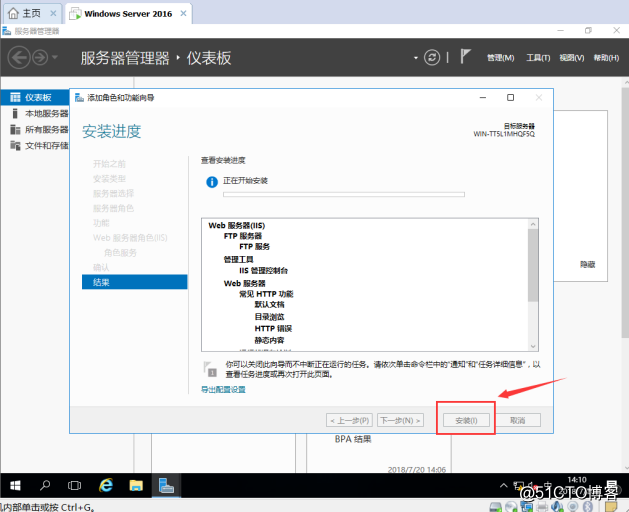
Task: Select 文件和存储 in the sidebar
Action: tap(35, 146)
